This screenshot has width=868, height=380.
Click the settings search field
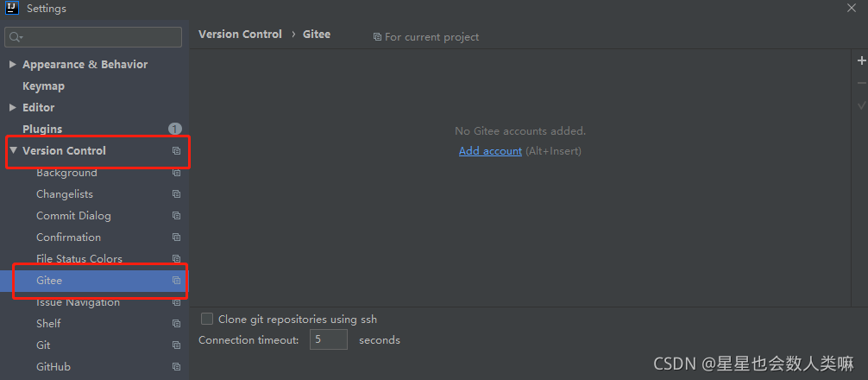click(x=93, y=37)
